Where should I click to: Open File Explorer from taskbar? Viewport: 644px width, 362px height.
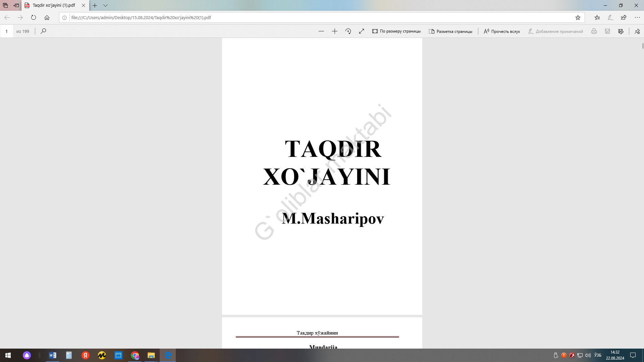point(151,355)
